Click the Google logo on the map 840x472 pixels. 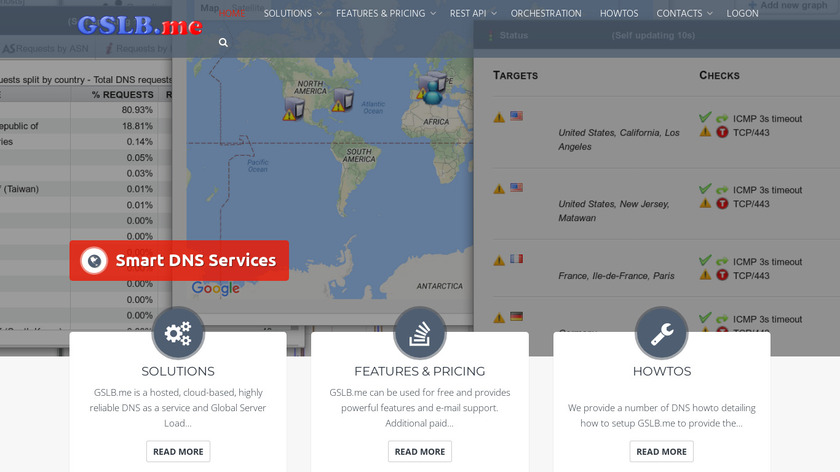coord(216,288)
